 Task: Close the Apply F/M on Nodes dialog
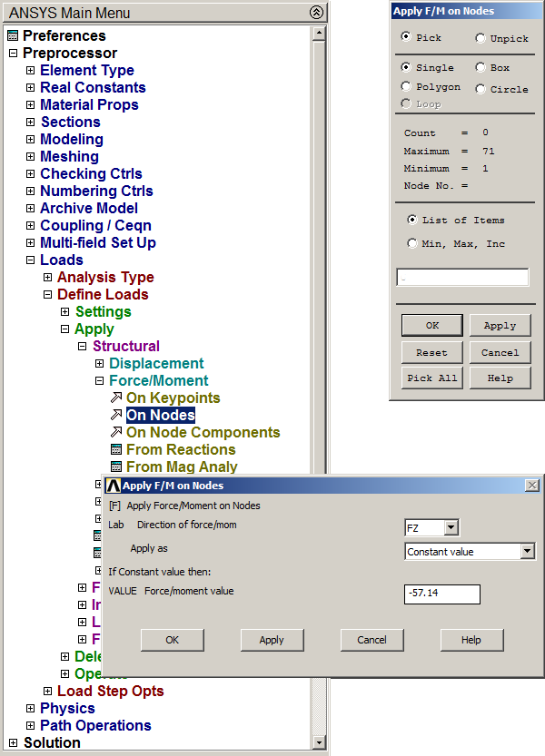pyautogui.click(x=531, y=486)
